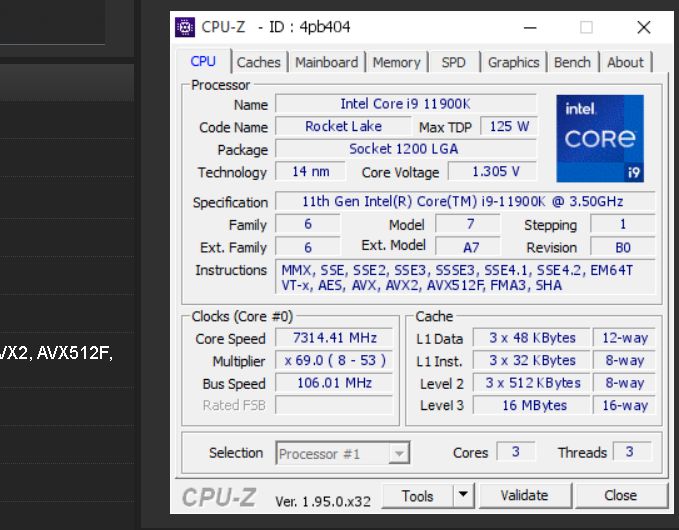The image size is (679, 530).
Task: Click the Level 3 '16-way' value
Action: tap(624, 405)
